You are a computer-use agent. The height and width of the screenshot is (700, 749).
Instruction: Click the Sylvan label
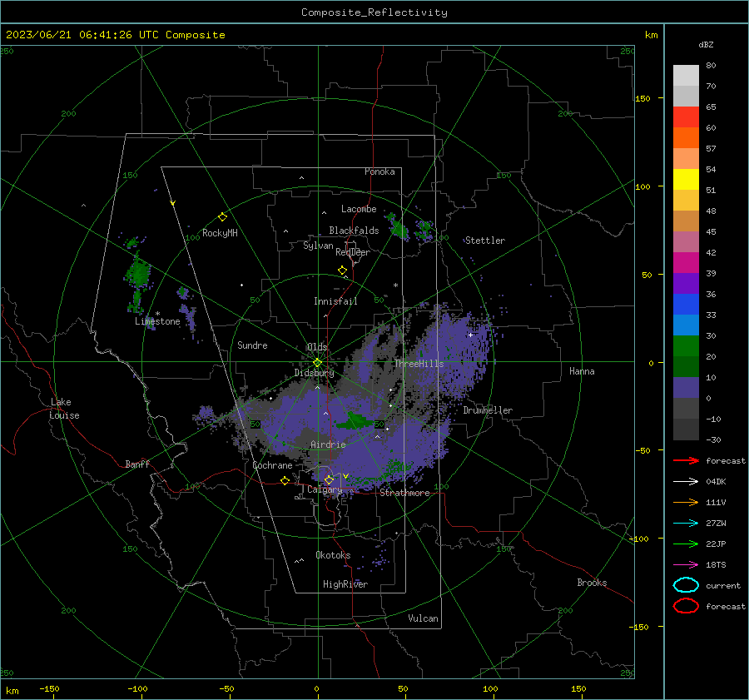click(x=318, y=246)
